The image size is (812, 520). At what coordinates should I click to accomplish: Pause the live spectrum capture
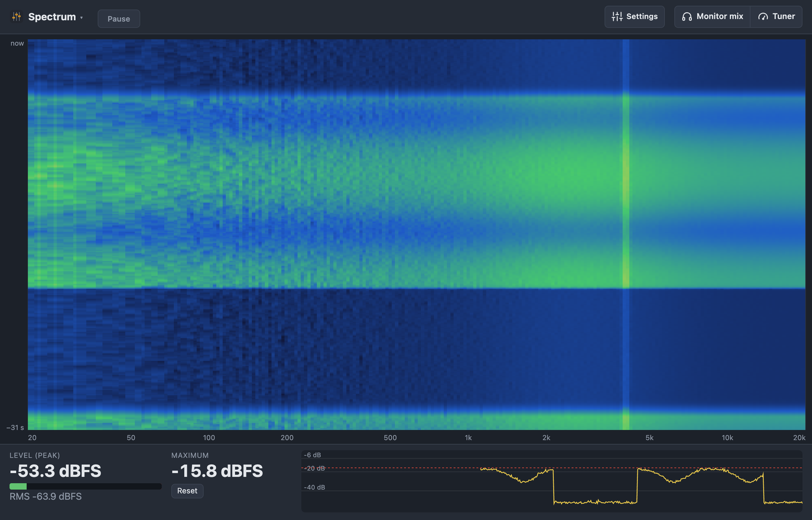pos(119,19)
